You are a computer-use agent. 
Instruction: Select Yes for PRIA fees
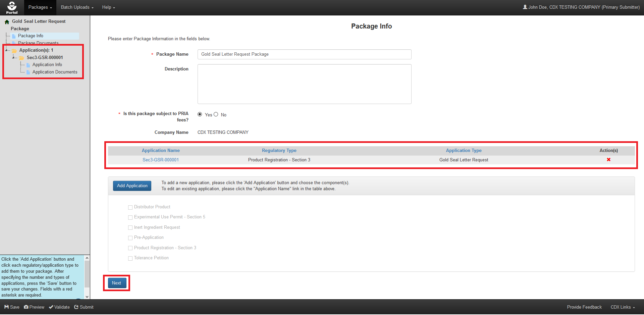click(x=200, y=114)
